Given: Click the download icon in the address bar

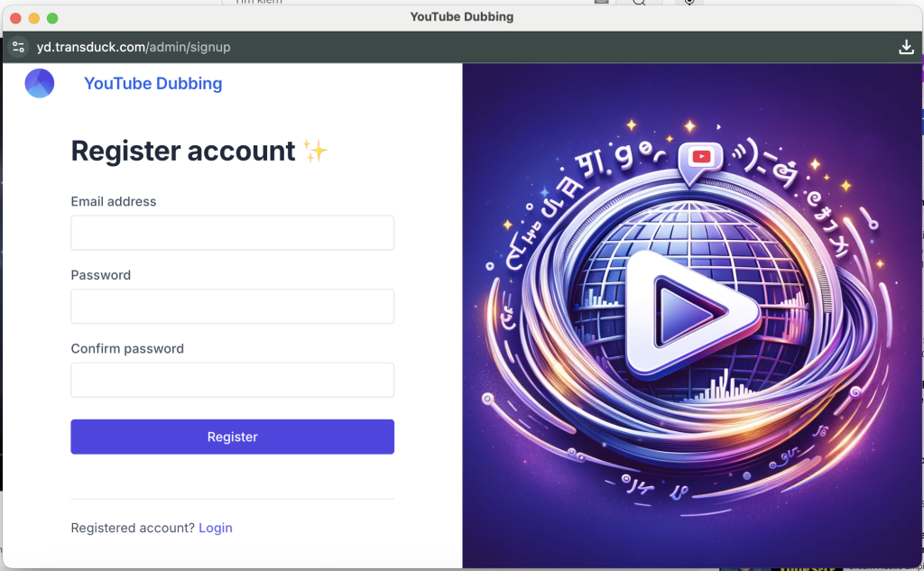Looking at the screenshot, I should [x=906, y=47].
